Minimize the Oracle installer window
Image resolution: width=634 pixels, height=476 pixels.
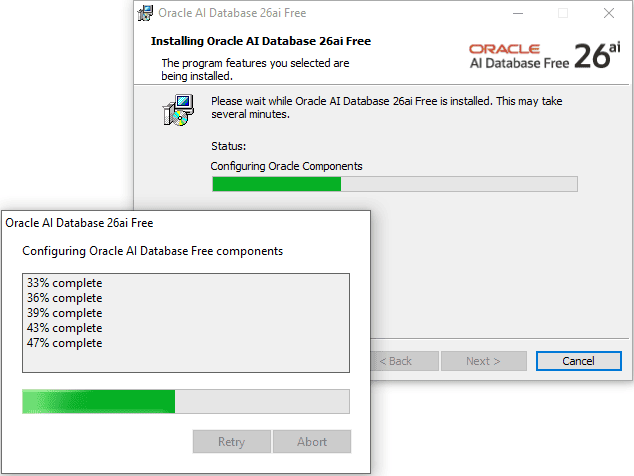516,14
